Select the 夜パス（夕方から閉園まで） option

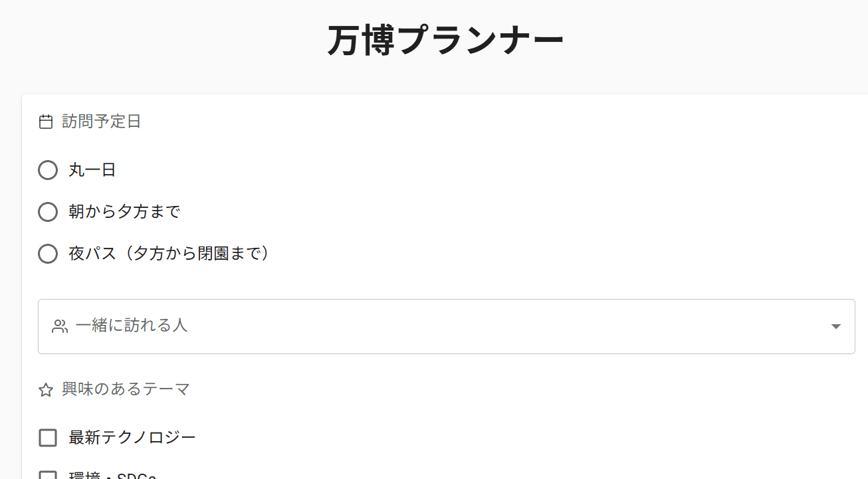pos(47,254)
